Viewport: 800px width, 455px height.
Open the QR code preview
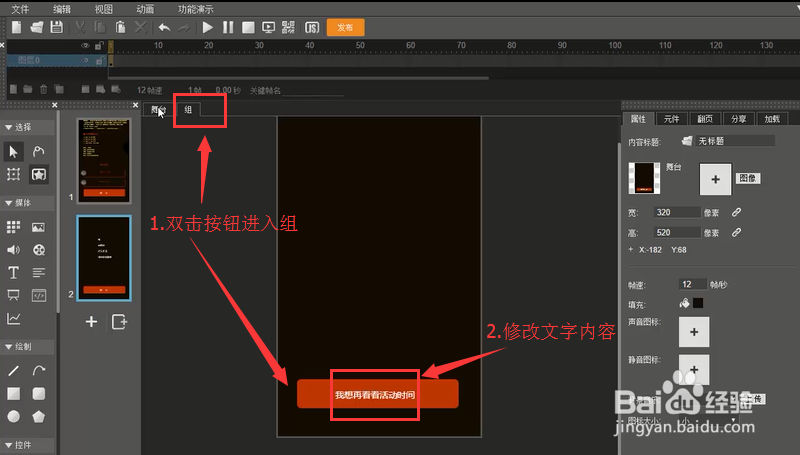point(288,28)
